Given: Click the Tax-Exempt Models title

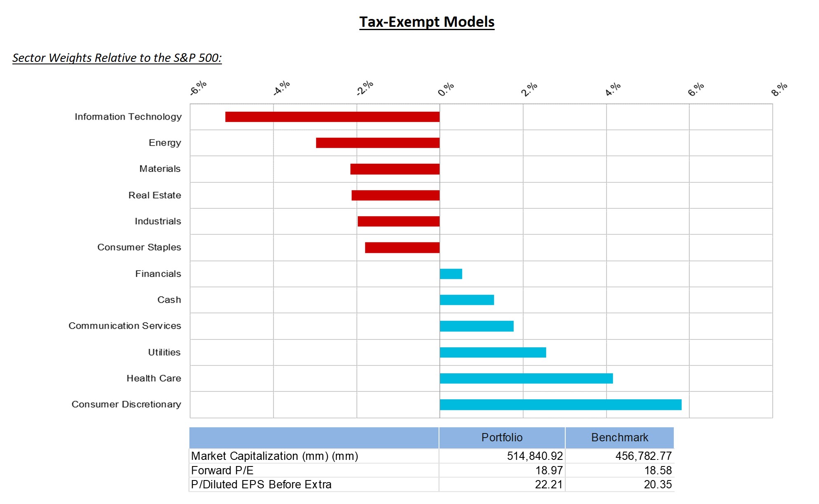Looking at the screenshot, I should [427, 22].
